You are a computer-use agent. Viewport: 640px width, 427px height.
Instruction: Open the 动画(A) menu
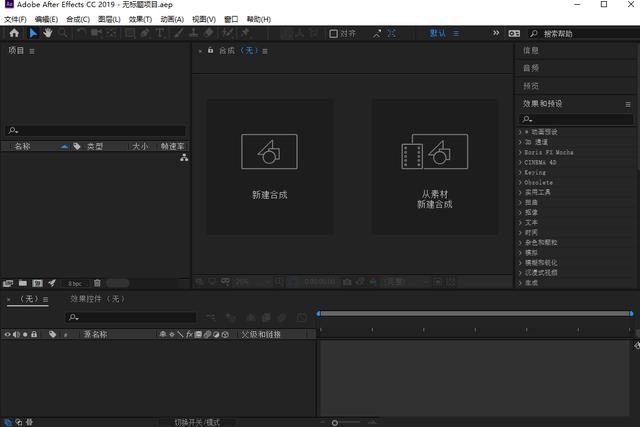coord(172,19)
